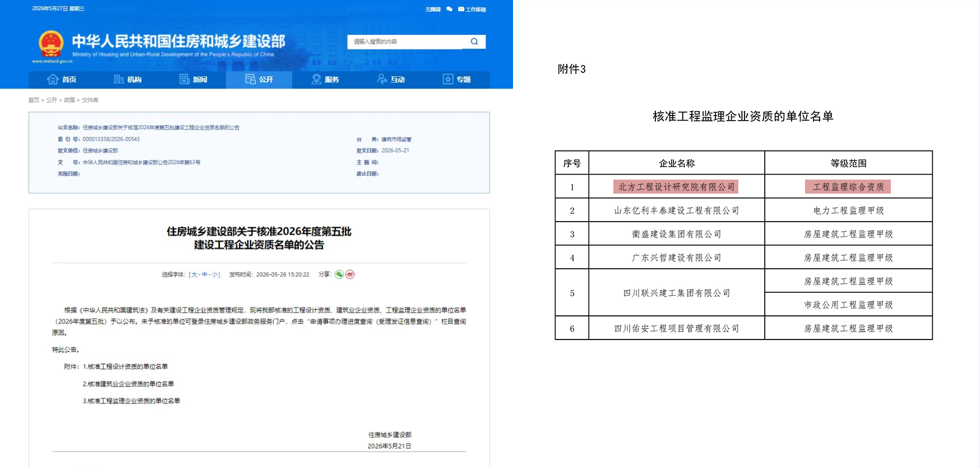
Task: Click the cell 四川佑安工程项目管理有限公司
Action: pos(677,328)
